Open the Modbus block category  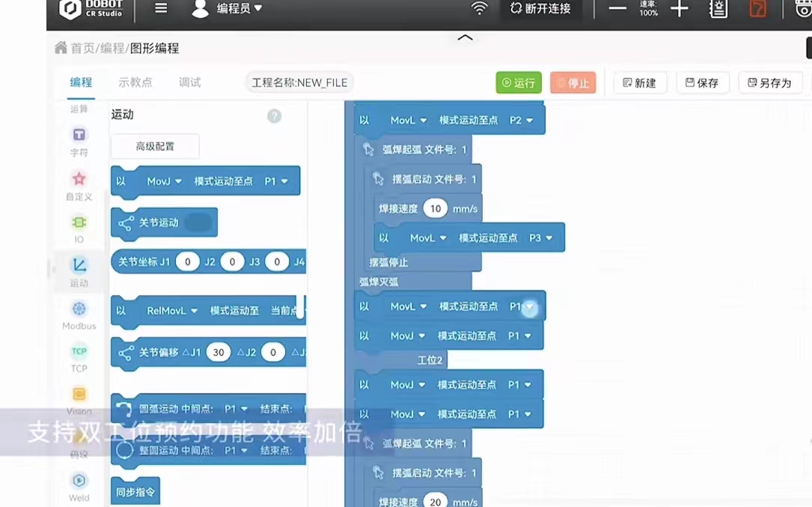click(79, 309)
